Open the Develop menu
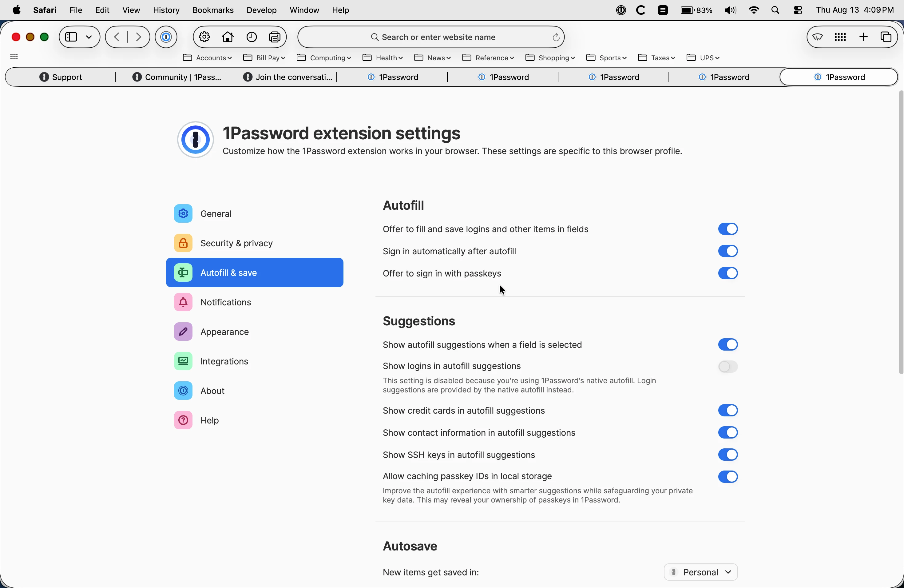Screen dimensions: 904x588 pyautogui.click(x=261, y=10)
